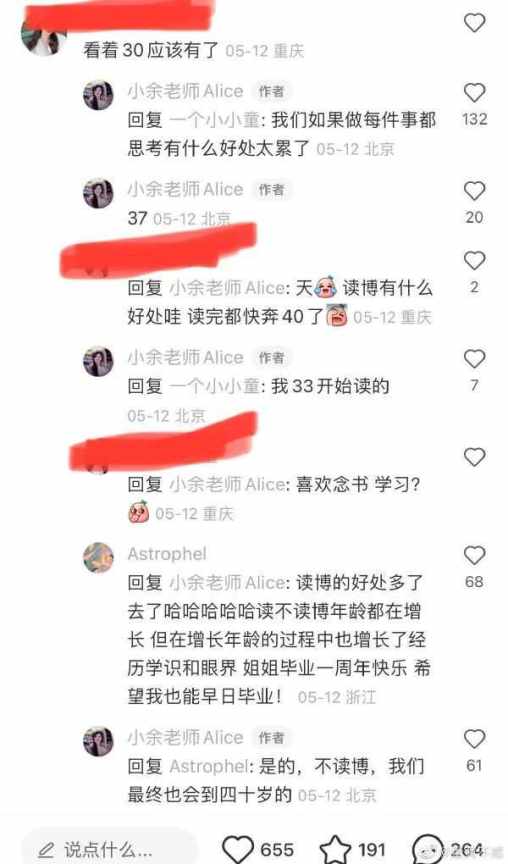Like the author's reply with 61 likes

point(474,739)
